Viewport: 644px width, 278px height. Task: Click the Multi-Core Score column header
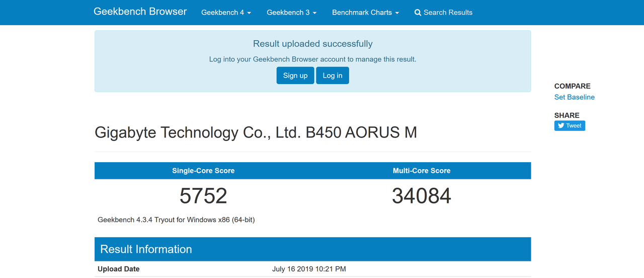pyautogui.click(x=422, y=171)
